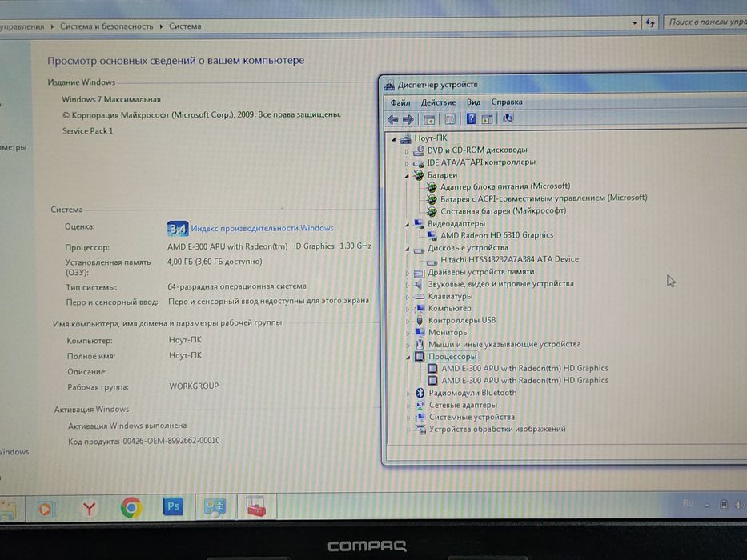The width and height of the screenshot is (747, 560).
Task: Select Составная батарея (Майкрософт) item
Action: (x=503, y=210)
